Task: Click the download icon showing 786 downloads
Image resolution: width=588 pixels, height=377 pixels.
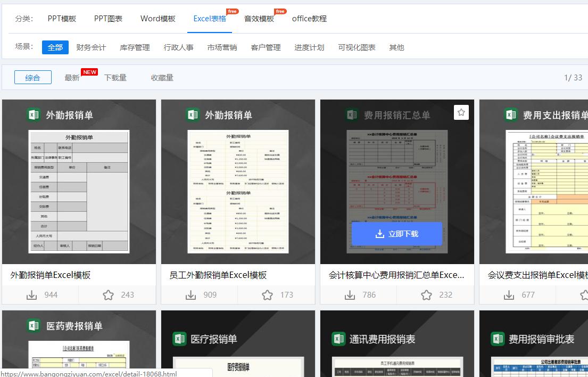Action: coord(350,294)
